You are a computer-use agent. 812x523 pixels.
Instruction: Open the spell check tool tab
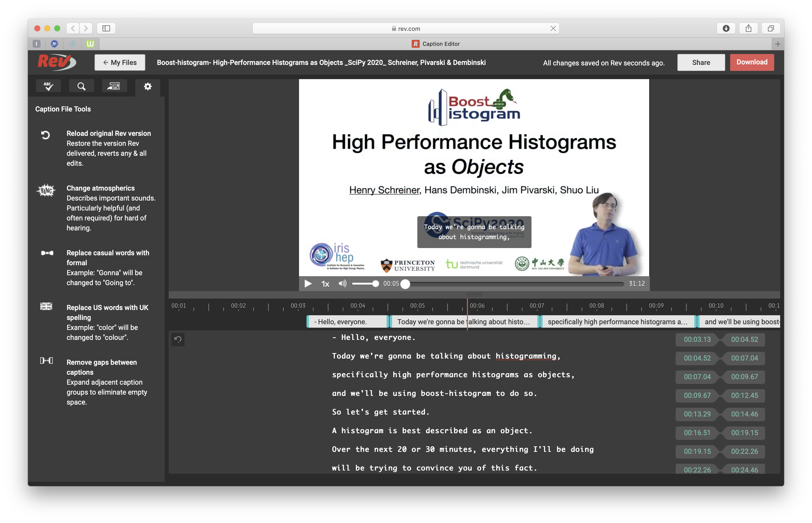click(x=49, y=86)
